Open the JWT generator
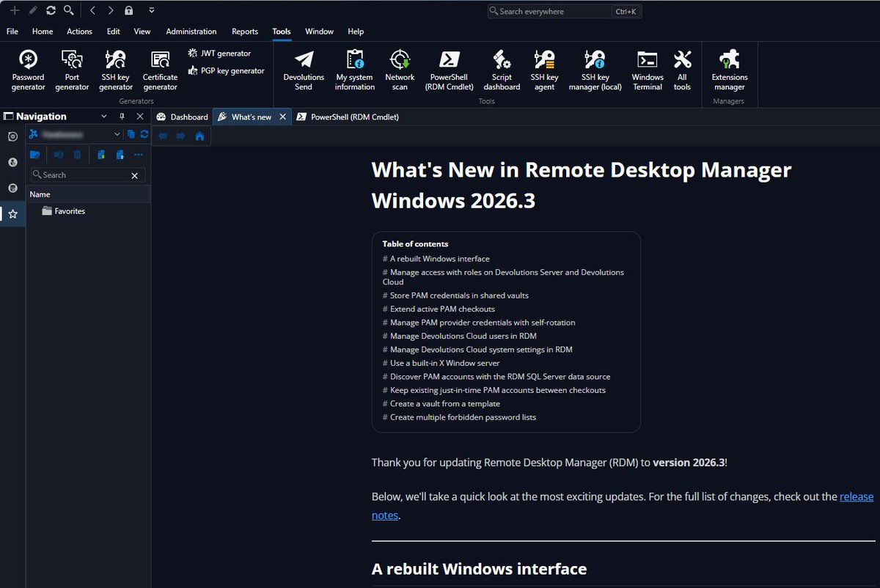 (x=219, y=54)
